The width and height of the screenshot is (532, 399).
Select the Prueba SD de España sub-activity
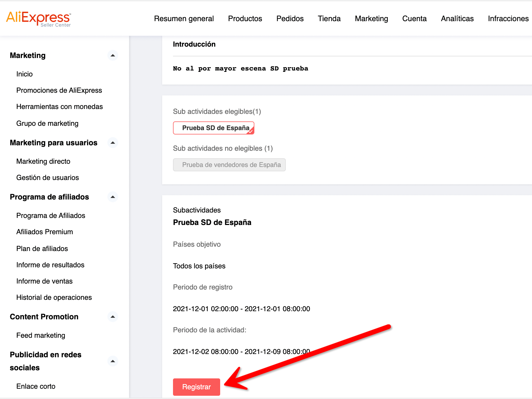(214, 128)
